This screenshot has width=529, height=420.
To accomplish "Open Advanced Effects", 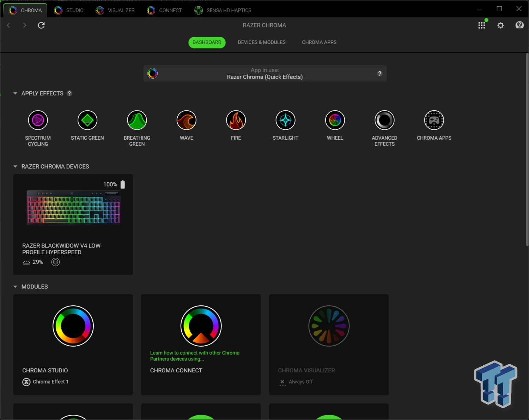I will point(384,120).
